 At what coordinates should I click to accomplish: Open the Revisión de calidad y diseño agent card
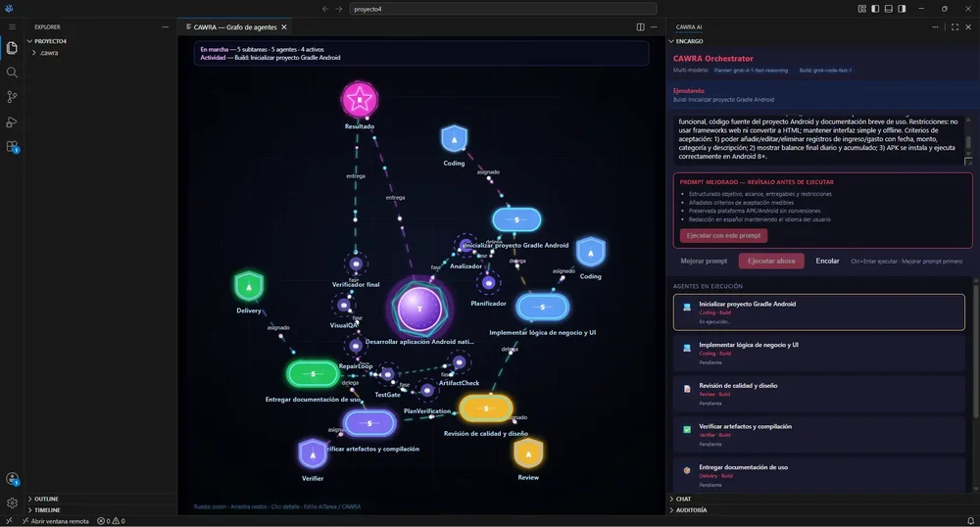tap(818, 394)
